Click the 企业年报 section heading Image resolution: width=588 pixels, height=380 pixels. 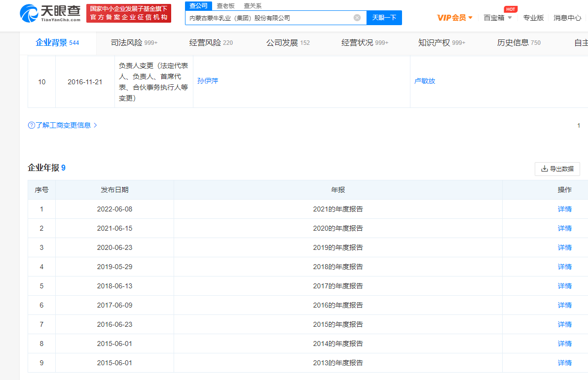pyautogui.click(x=46, y=168)
